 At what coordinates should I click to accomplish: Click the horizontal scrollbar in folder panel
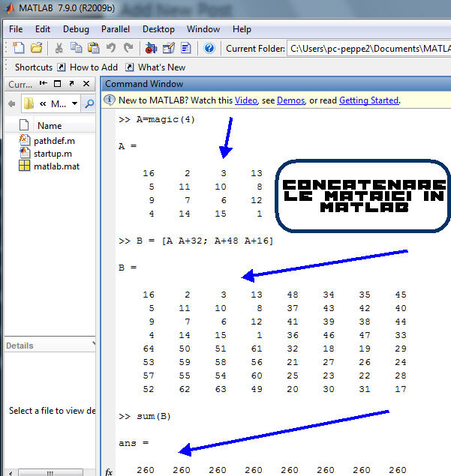pyautogui.click(x=50, y=473)
